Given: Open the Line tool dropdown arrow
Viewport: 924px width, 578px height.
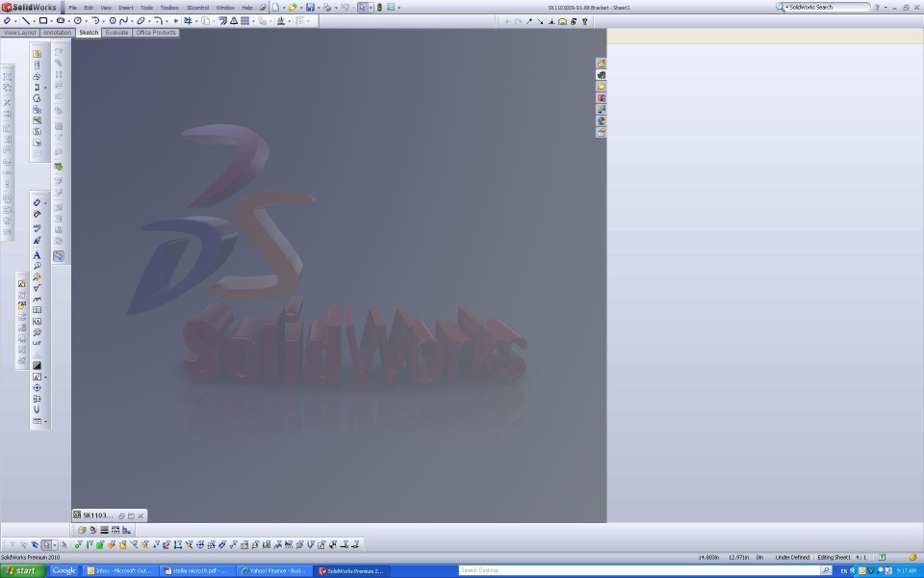Looking at the screenshot, I should (35, 21).
